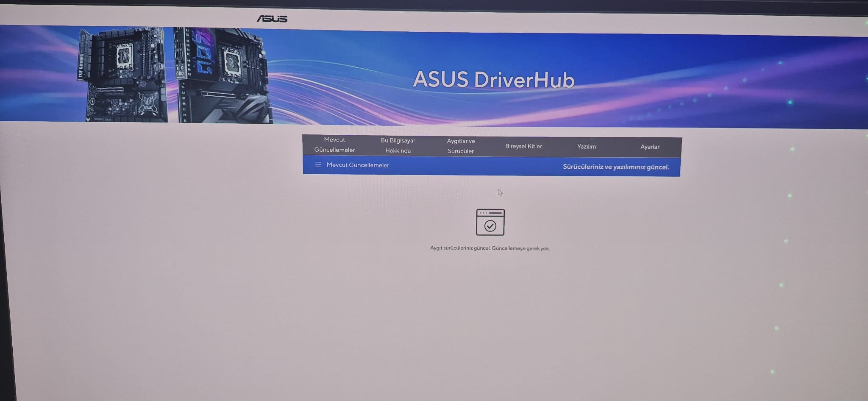
Task: Click the hamburger menu icon beside Mevcut Güncellemeler
Action: 318,164
